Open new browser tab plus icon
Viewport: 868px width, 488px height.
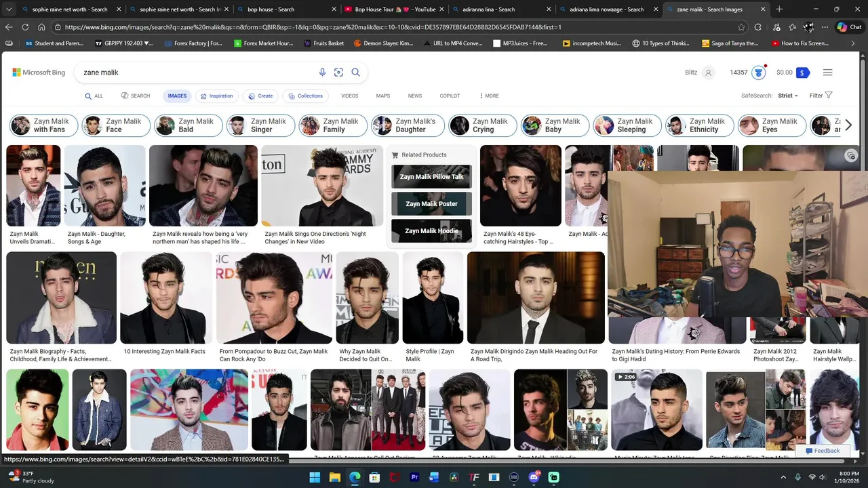tap(779, 9)
